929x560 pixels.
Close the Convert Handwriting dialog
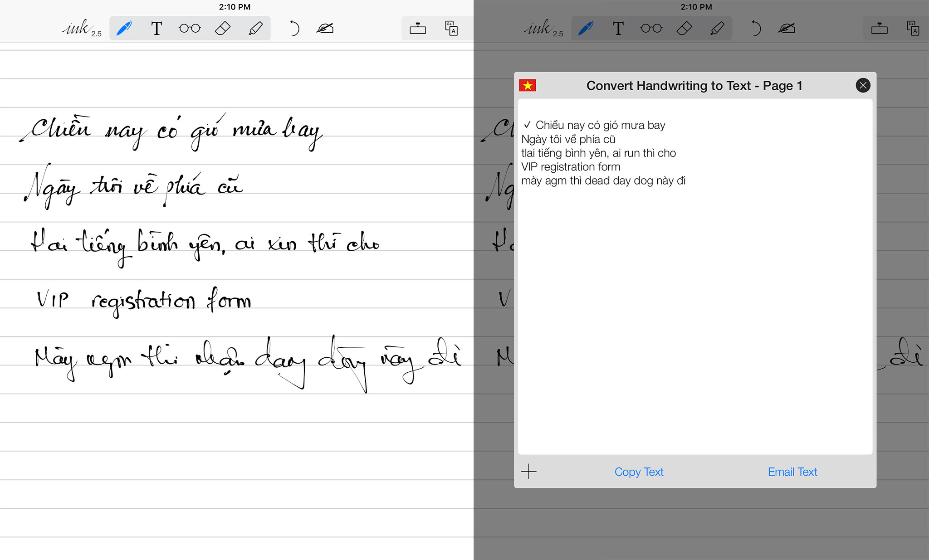point(863,85)
